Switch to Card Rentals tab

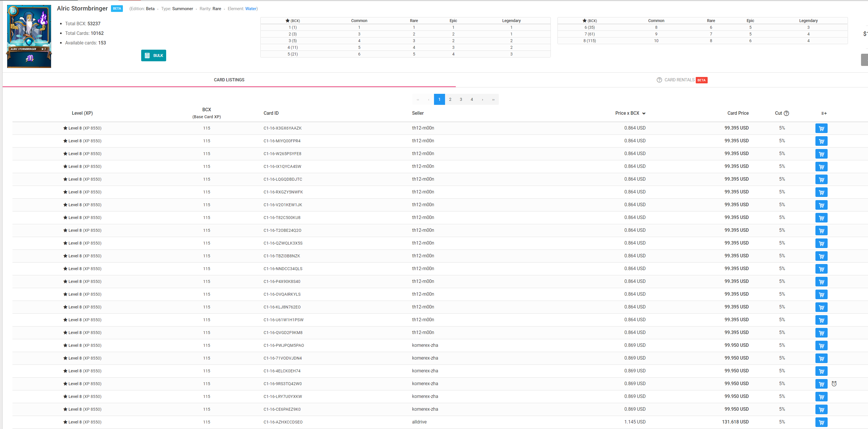point(679,80)
